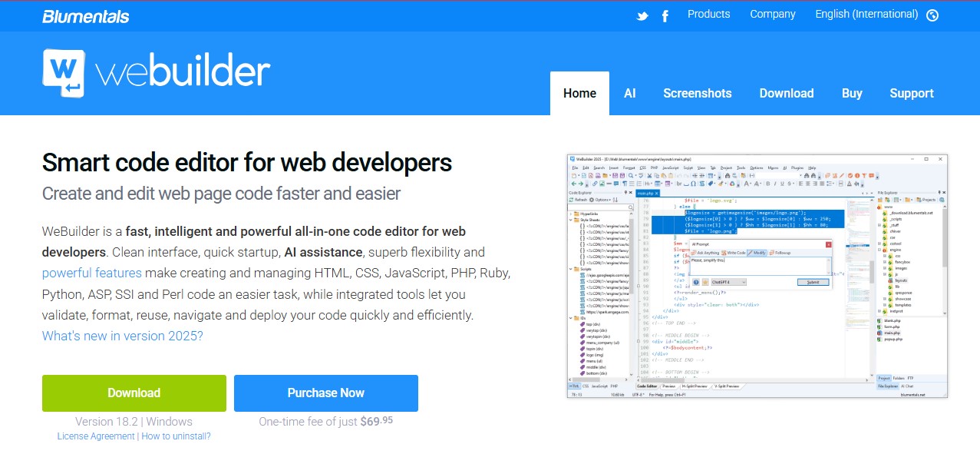980x464 pixels.
Task: Select the English (International) language link
Action: (x=866, y=14)
